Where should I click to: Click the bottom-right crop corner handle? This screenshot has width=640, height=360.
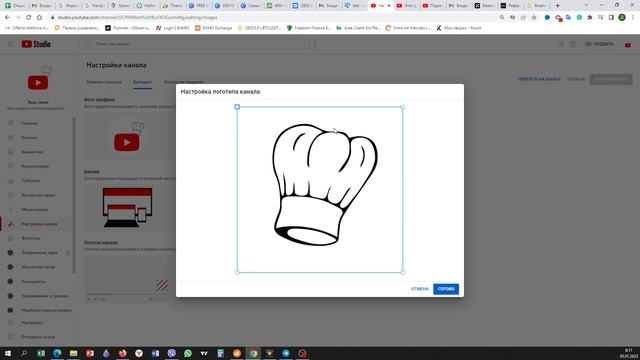coord(403,272)
